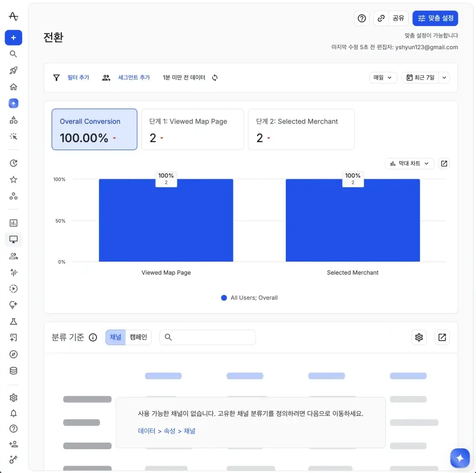Click the blue plus create button in sidebar
This screenshot has height=473, width=476.
(x=13, y=38)
